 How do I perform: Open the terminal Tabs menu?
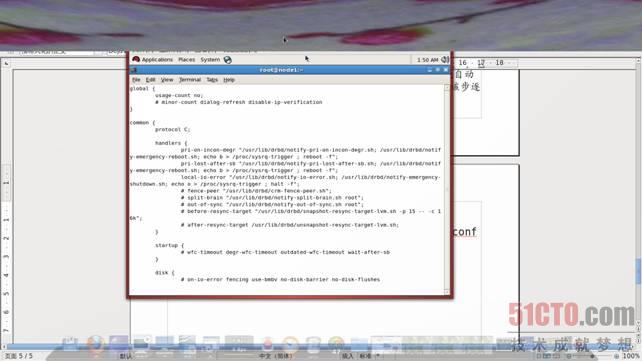click(212, 80)
